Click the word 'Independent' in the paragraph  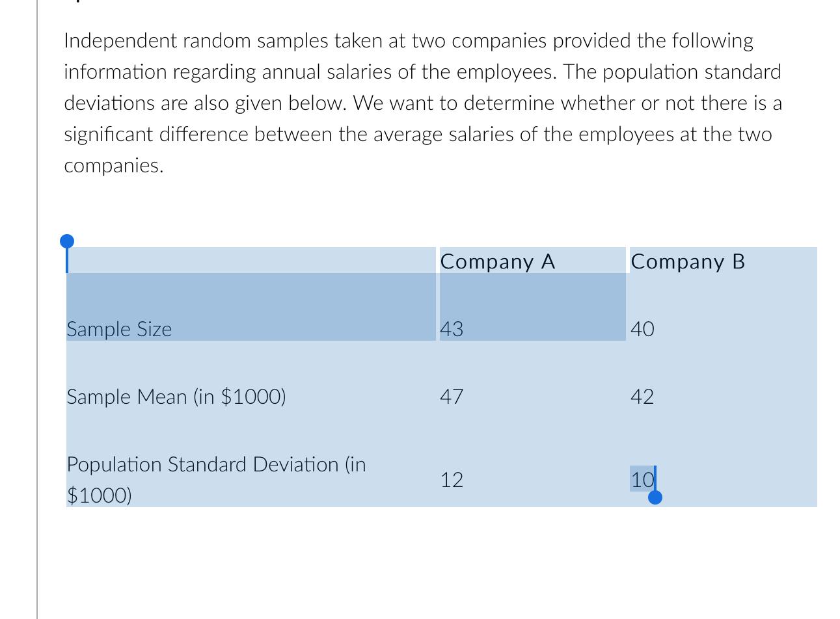[x=120, y=41]
